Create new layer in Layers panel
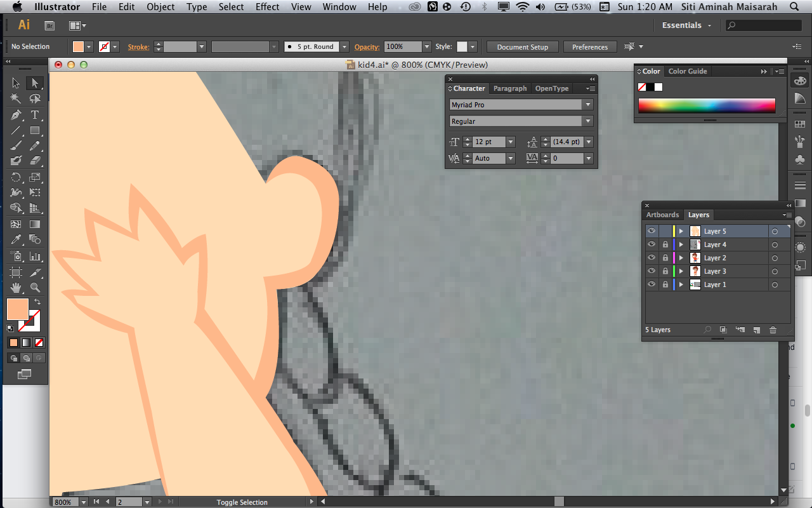This screenshot has width=812, height=508. pyautogui.click(x=756, y=330)
